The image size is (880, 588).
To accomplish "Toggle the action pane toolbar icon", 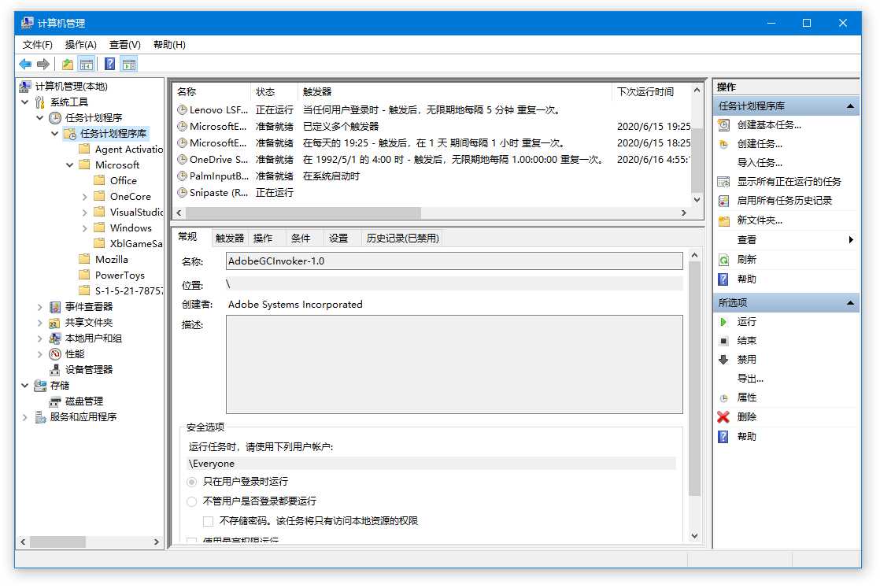I will [x=129, y=64].
